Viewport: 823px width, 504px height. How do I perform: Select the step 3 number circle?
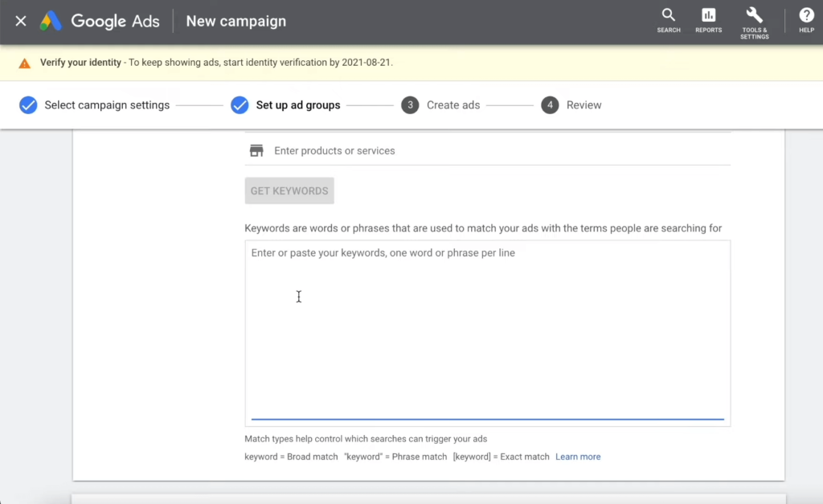410,105
